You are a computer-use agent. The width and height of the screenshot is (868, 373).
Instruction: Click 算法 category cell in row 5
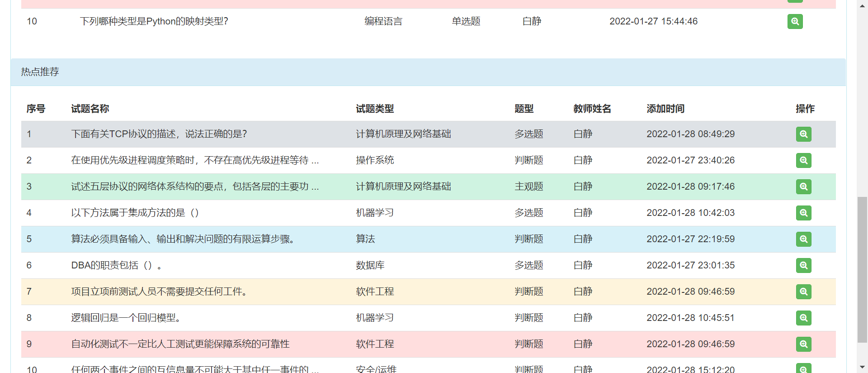pyautogui.click(x=365, y=239)
